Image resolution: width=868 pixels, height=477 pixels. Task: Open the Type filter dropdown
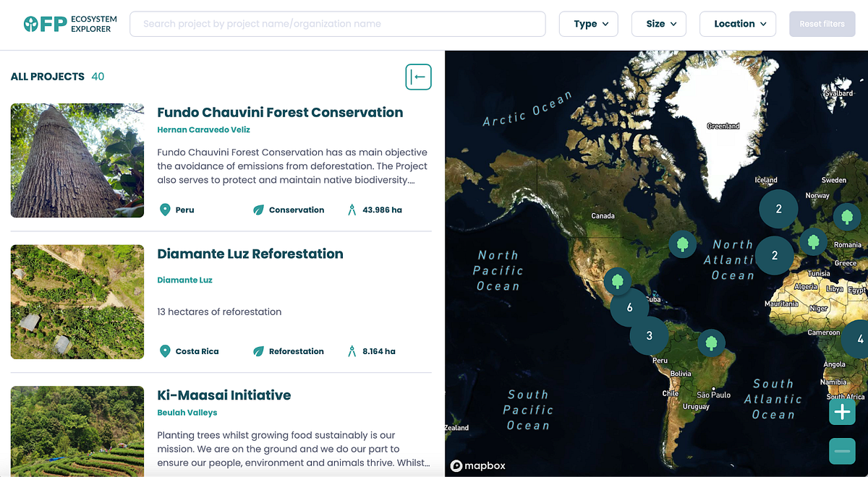pyautogui.click(x=588, y=24)
